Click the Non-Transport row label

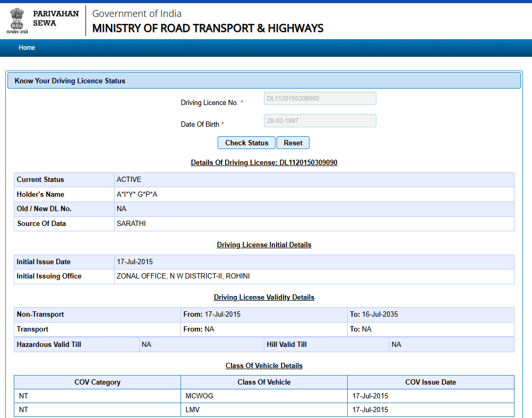pos(40,314)
